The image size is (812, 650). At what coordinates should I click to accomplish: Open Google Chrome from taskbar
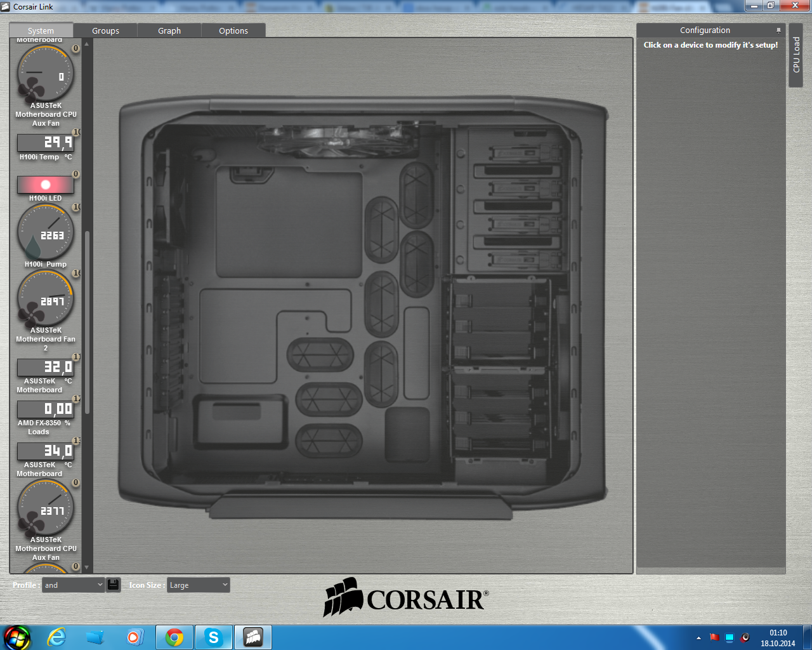[174, 637]
